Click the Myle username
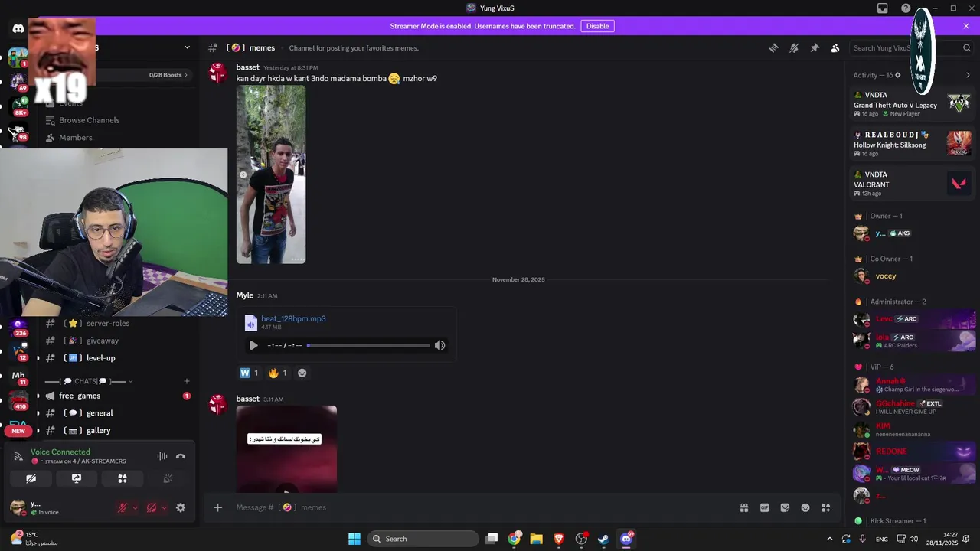The height and width of the screenshot is (551, 980). pyautogui.click(x=245, y=295)
